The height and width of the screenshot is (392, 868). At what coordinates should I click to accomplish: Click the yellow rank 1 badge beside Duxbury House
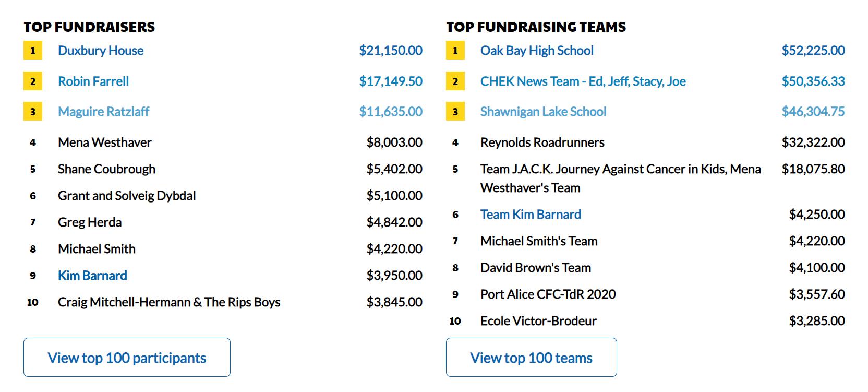point(33,51)
